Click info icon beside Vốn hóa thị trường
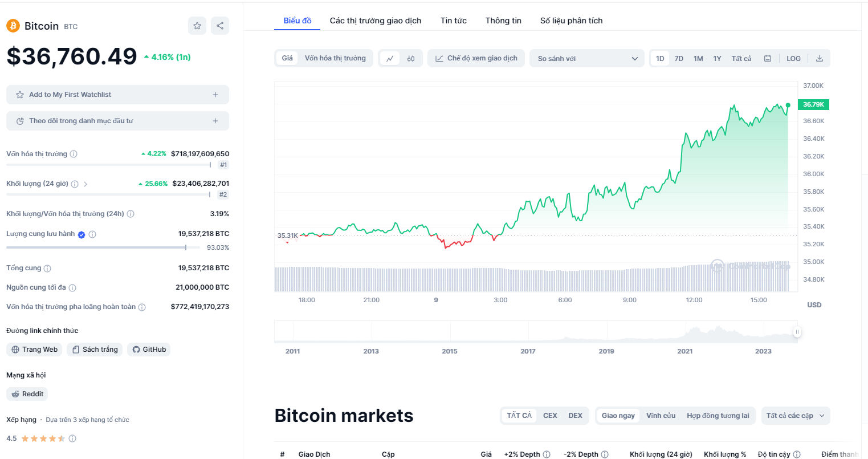Viewport: 868px width, 459px height. coord(74,154)
